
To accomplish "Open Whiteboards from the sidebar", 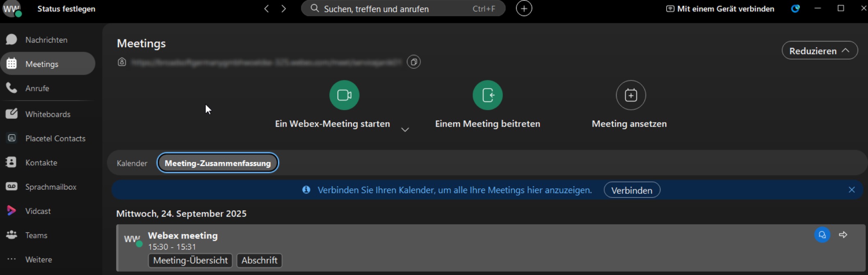I will (48, 114).
